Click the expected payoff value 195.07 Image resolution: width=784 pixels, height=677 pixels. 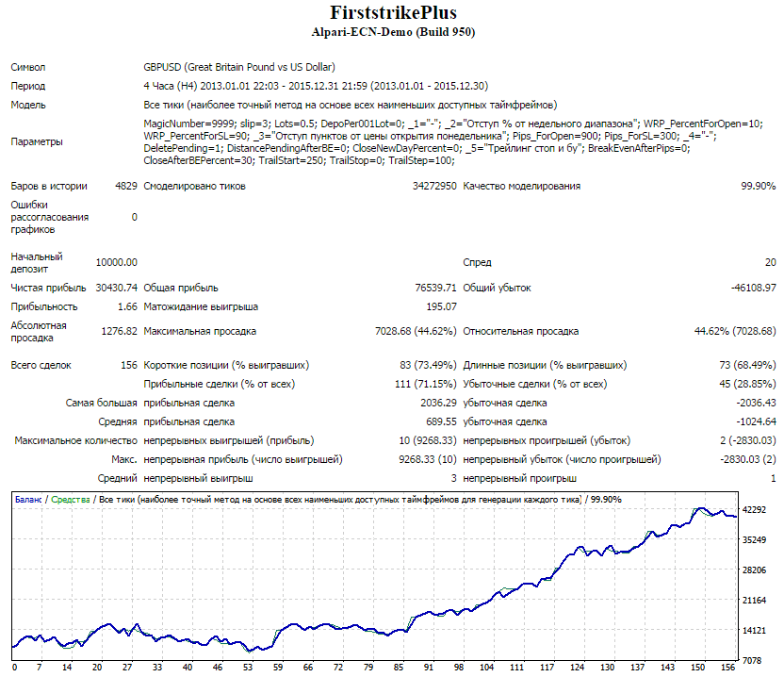click(x=442, y=306)
